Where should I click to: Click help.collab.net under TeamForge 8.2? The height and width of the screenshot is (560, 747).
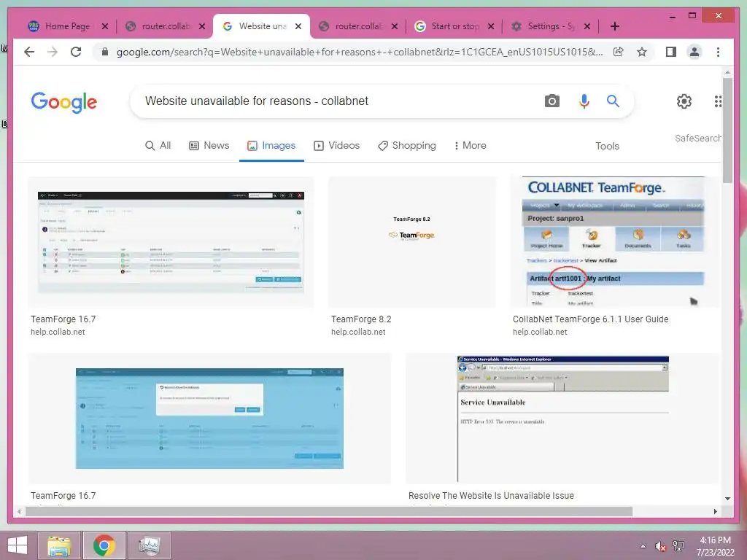pos(358,332)
